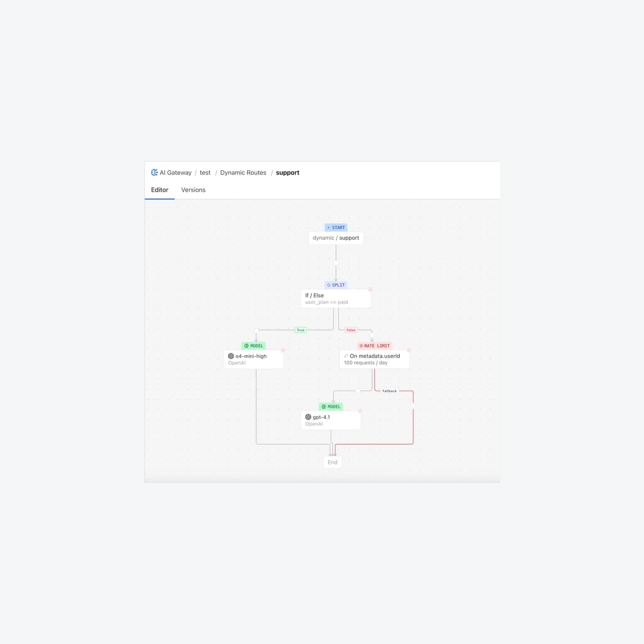Open the o4-mini-high model node
The image size is (644, 644).
254,359
